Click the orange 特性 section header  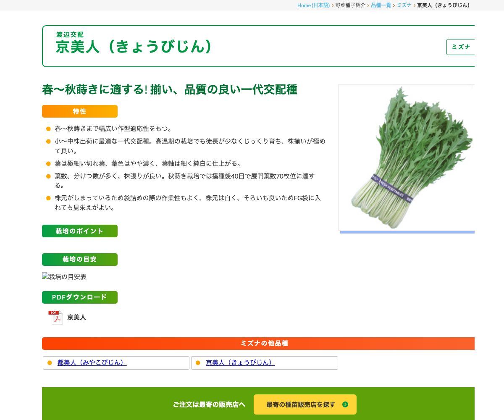(80, 111)
